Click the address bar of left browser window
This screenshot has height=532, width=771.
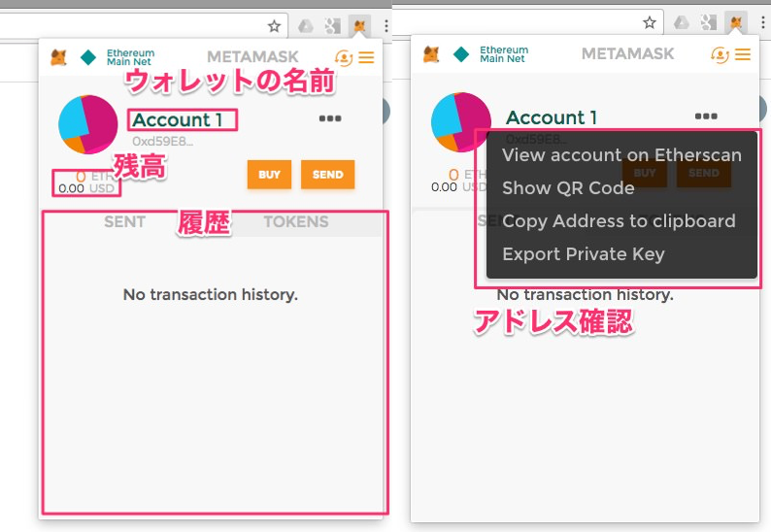[143, 25]
